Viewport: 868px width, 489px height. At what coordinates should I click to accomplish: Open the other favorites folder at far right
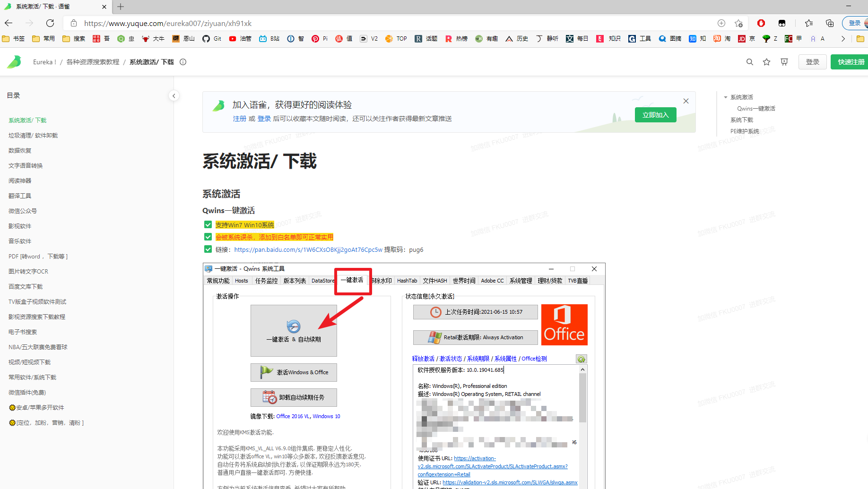coord(860,39)
